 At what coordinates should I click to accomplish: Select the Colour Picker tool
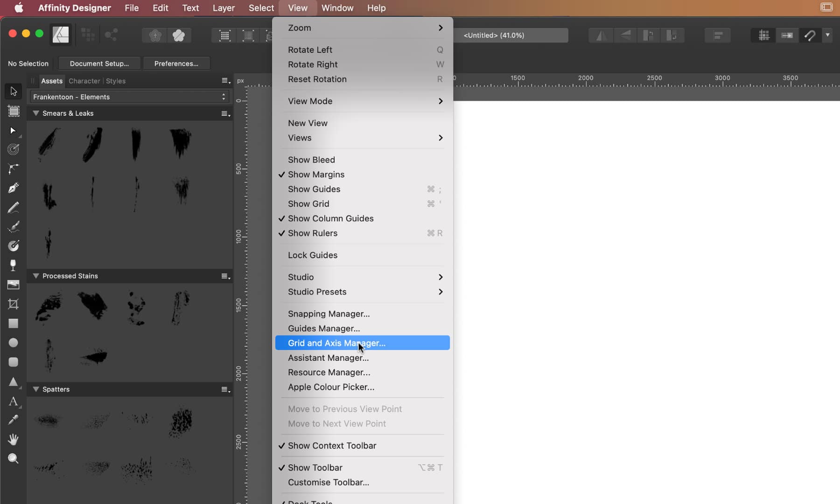(x=13, y=420)
